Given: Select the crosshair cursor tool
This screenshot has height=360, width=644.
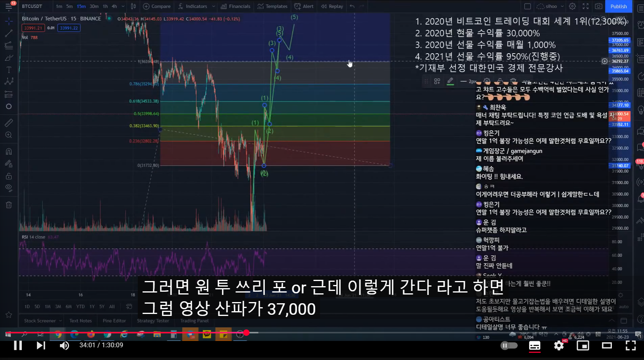Looking at the screenshot, I should [9, 21].
